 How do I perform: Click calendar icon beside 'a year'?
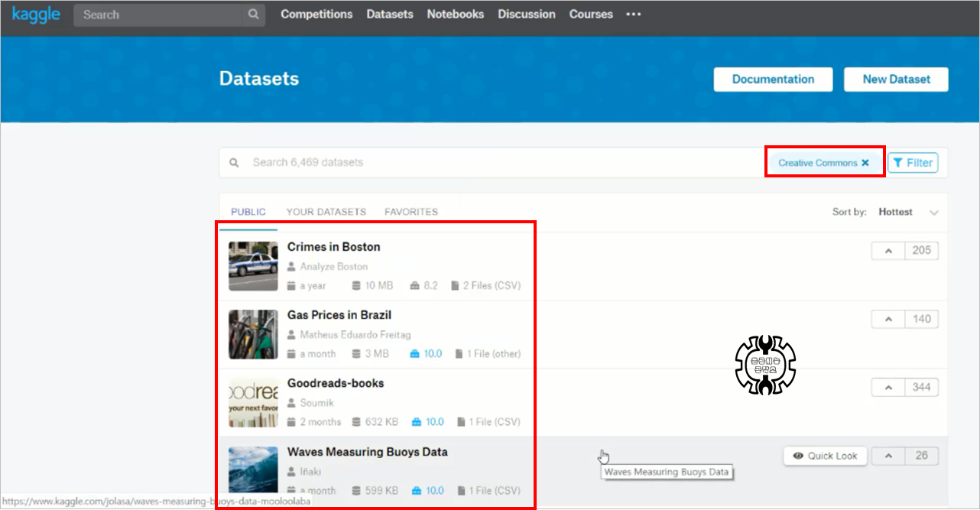(x=291, y=286)
